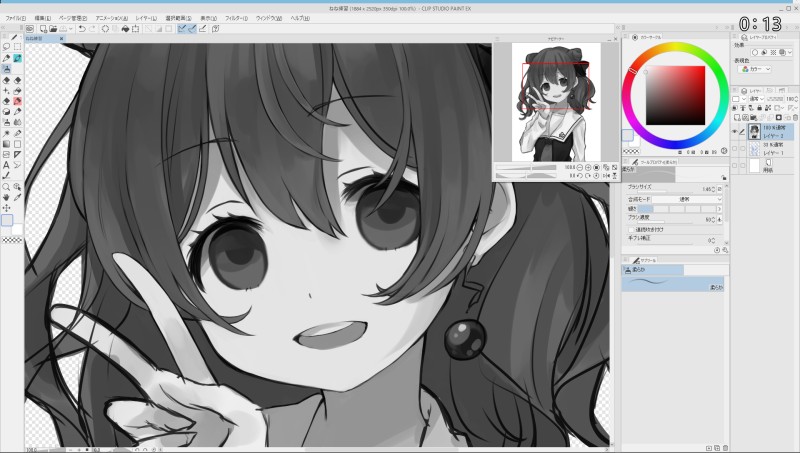
Task: Click the ブラシ濃度 brush density slider
Action: coord(665,222)
